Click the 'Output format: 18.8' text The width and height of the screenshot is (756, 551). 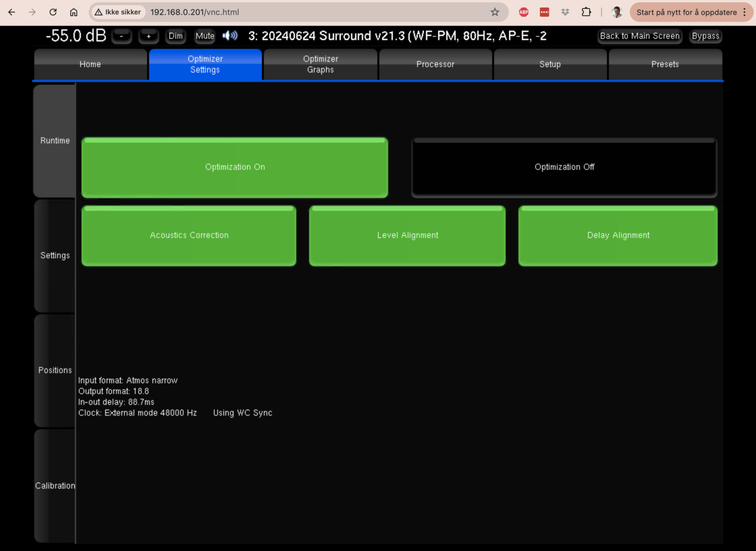point(114,391)
